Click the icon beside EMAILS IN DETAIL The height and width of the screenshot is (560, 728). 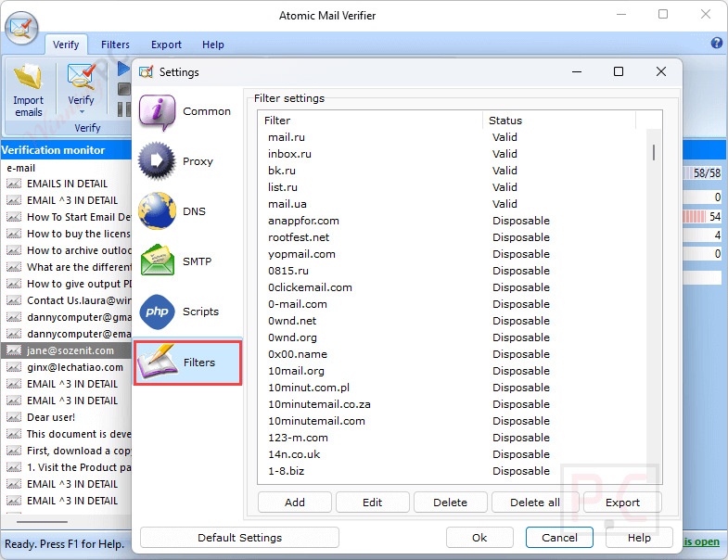pyautogui.click(x=14, y=184)
